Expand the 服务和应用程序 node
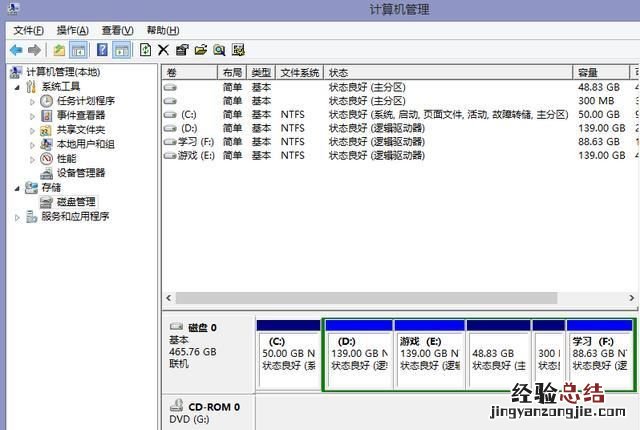Viewport: 640px width, 430px height. pyautogui.click(x=17, y=216)
